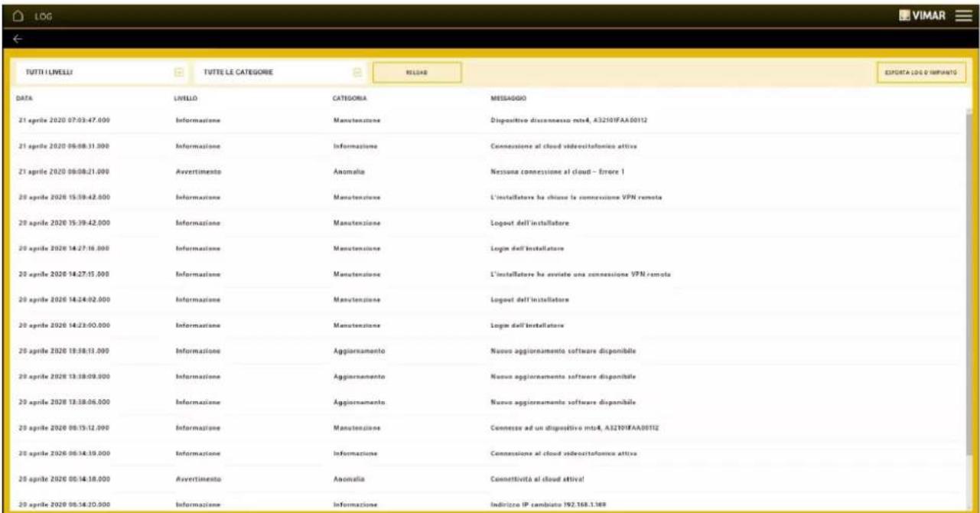This screenshot has height=513, width=980.
Task: Click the date of the 'Indirizzo IP cambiato' row
Action: click(x=63, y=505)
